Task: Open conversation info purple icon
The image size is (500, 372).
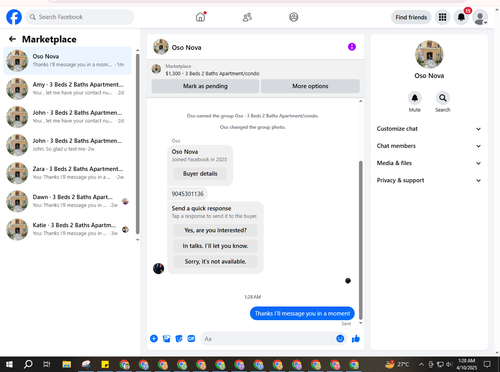Action: (x=352, y=47)
